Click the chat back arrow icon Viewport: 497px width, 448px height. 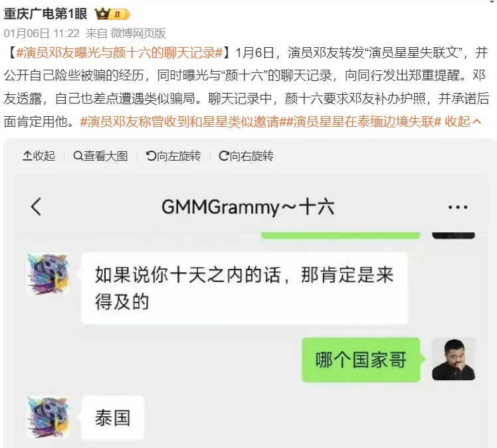pyautogui.click(x=36, y=207)
